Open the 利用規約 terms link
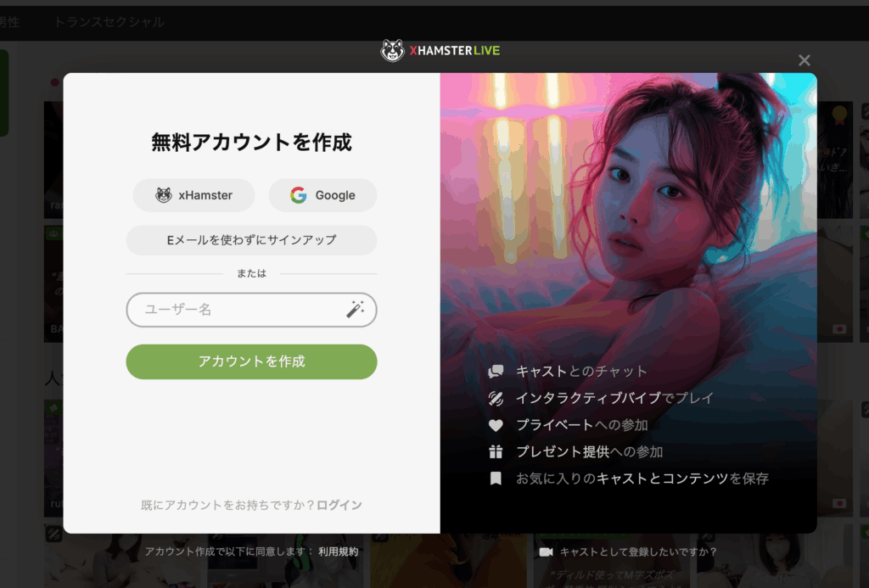This screenshot has height=588, width=869. coord(338,552)
